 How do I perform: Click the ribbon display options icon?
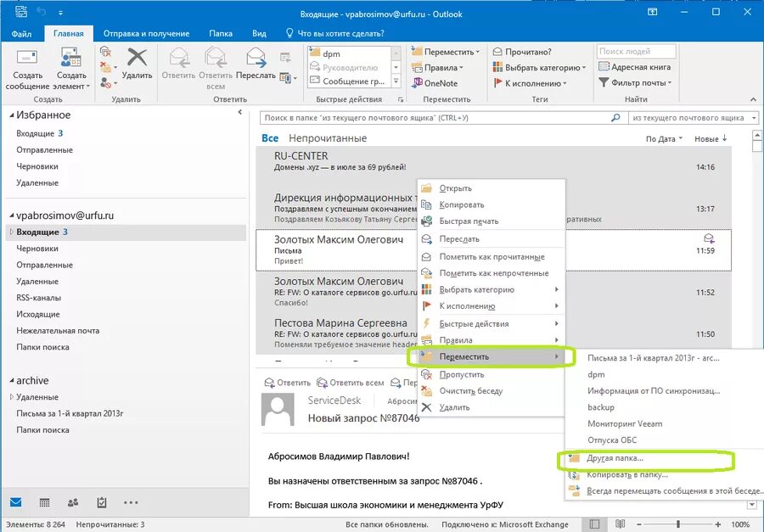653,12
